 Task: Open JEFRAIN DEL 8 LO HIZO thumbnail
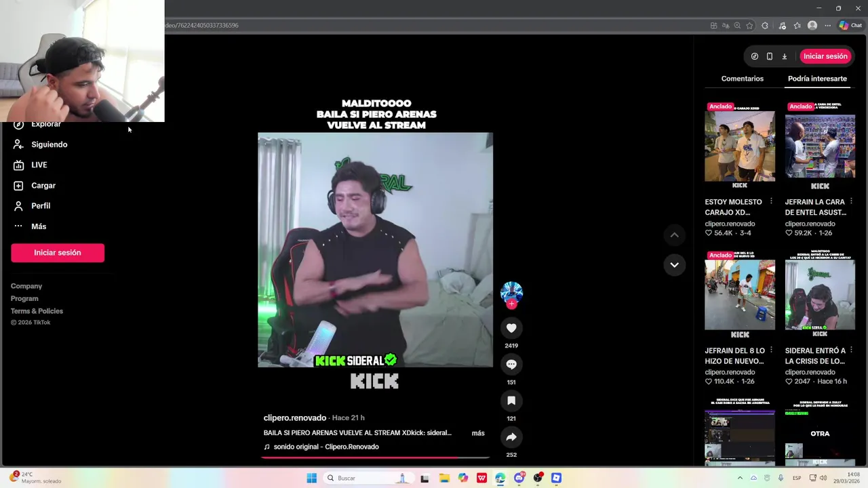point(739,295)
